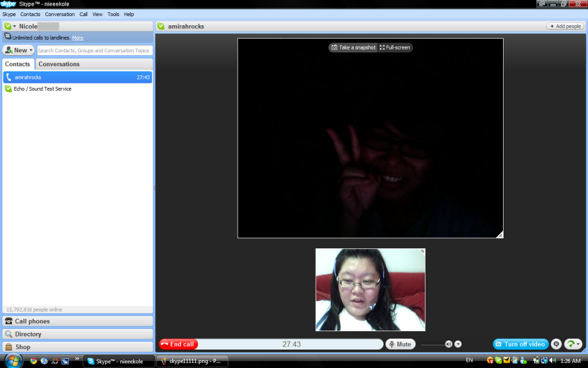Open the call quality info dropdown

(574, 344)
